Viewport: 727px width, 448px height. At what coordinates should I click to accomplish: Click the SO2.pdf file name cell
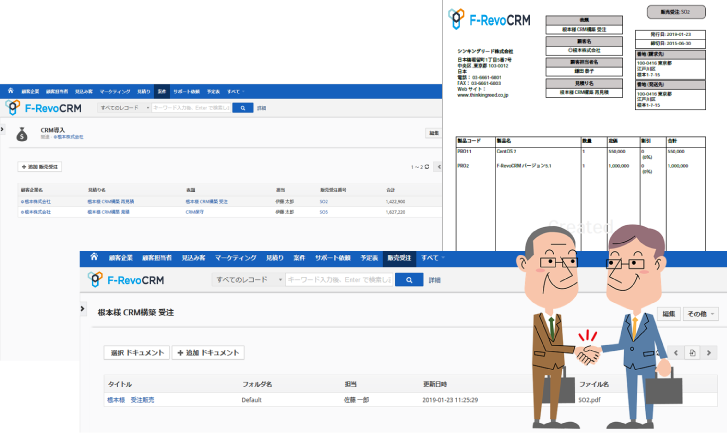pos(589,400)
